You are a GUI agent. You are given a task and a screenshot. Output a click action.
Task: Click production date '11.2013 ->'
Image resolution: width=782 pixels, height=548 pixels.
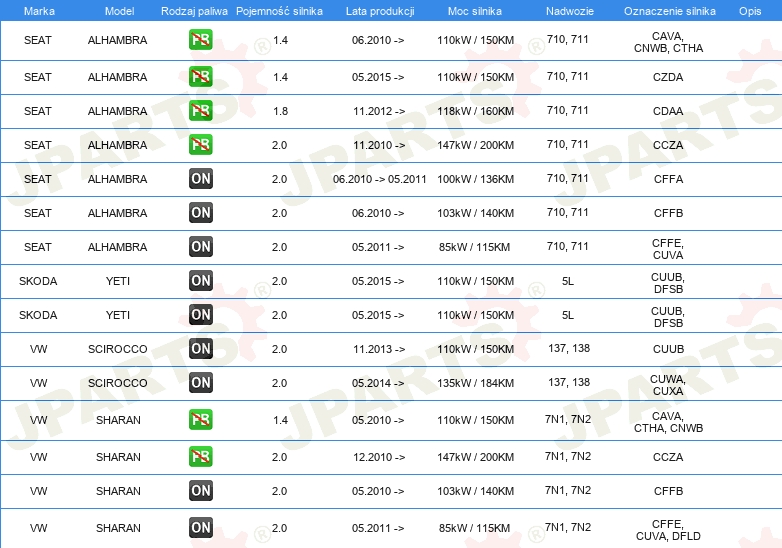[379, 349]
